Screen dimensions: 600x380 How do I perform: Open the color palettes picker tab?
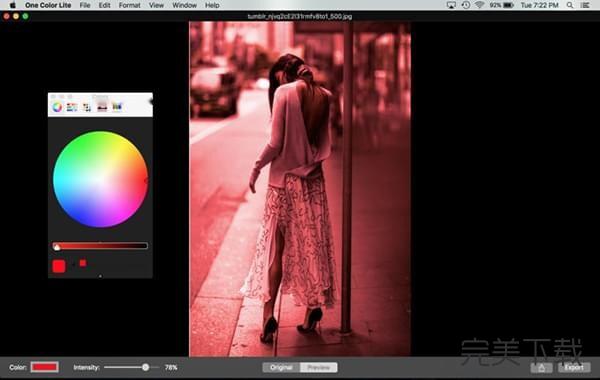coord(87,107)
